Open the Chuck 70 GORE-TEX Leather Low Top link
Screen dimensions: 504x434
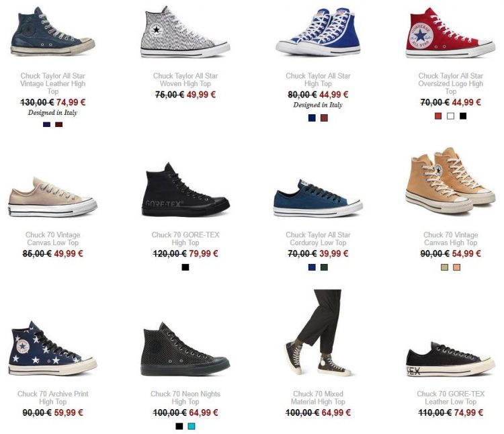[x=451, y=398]
